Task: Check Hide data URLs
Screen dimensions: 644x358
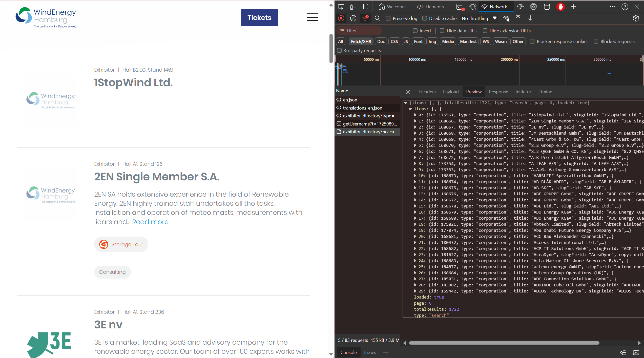Action: pyautogui.click(x=442, y=31)
